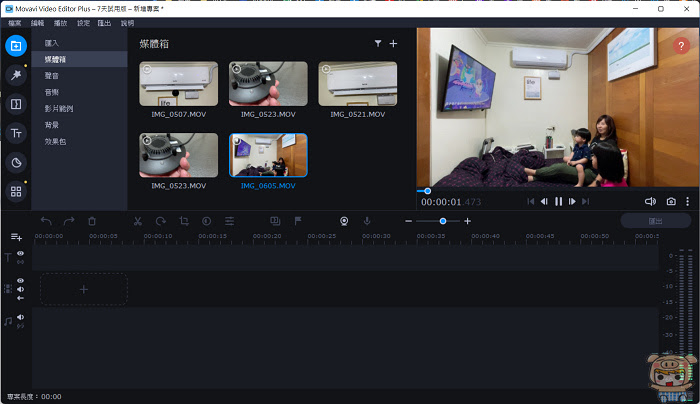Click the 匯出 export button
Viewport: 700px width, 404px height.
(x=655, y=221)
